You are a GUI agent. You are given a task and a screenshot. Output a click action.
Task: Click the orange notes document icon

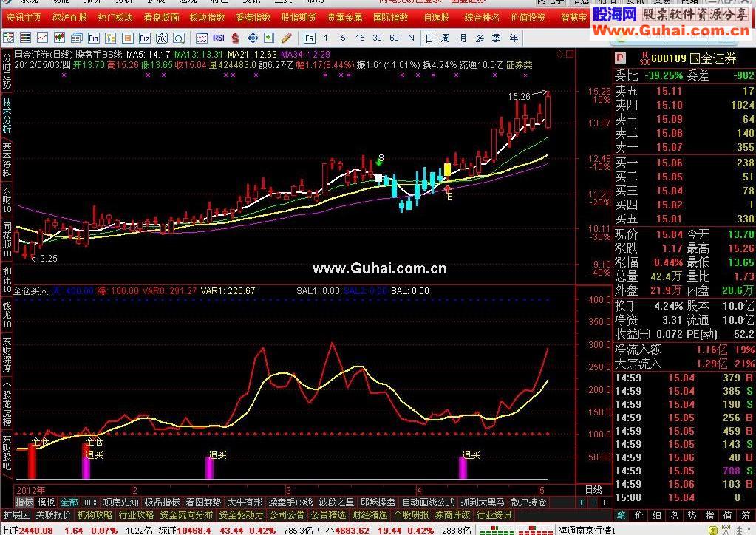(x=127, y=38)
